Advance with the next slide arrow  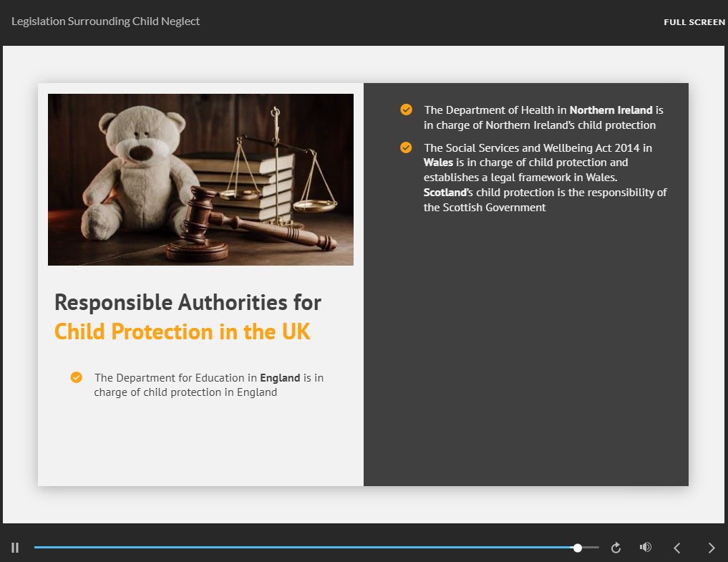(x=711, y=548)
